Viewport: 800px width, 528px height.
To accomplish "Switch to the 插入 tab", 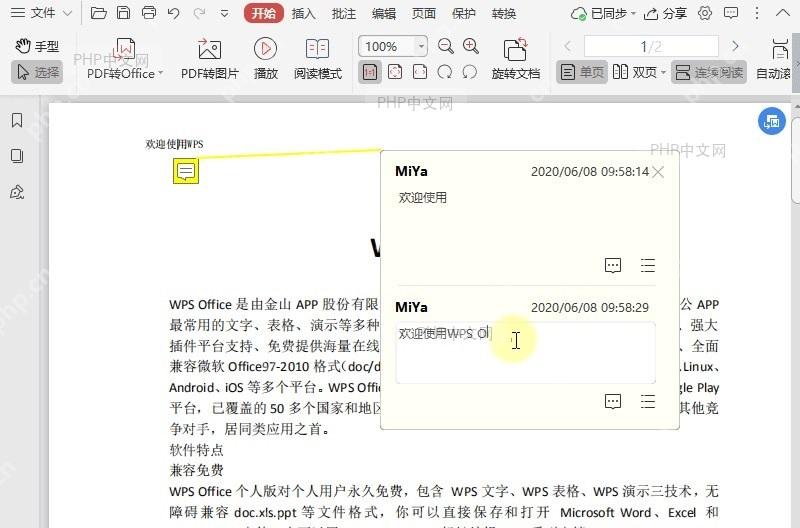I will click(x=304, y=14).
